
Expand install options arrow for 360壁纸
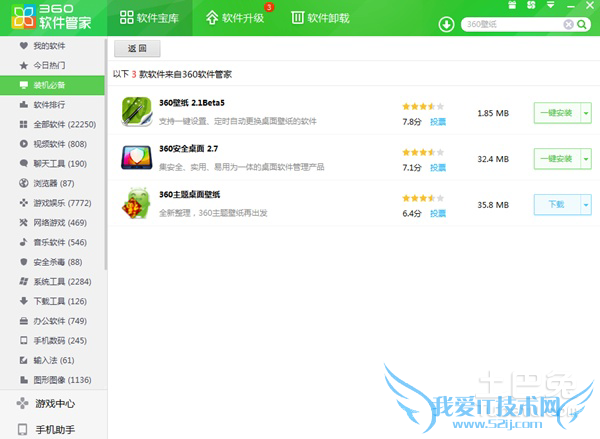(x=586, y=113)
